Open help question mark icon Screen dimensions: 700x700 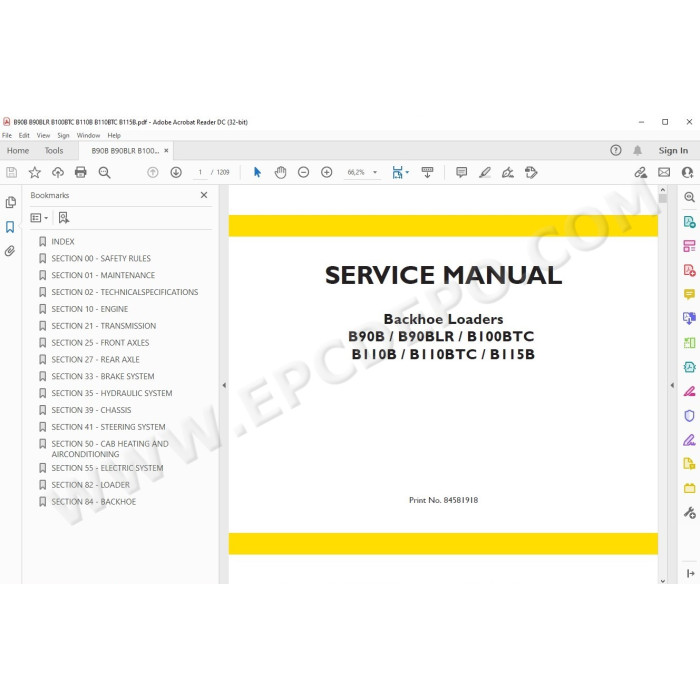616,150
